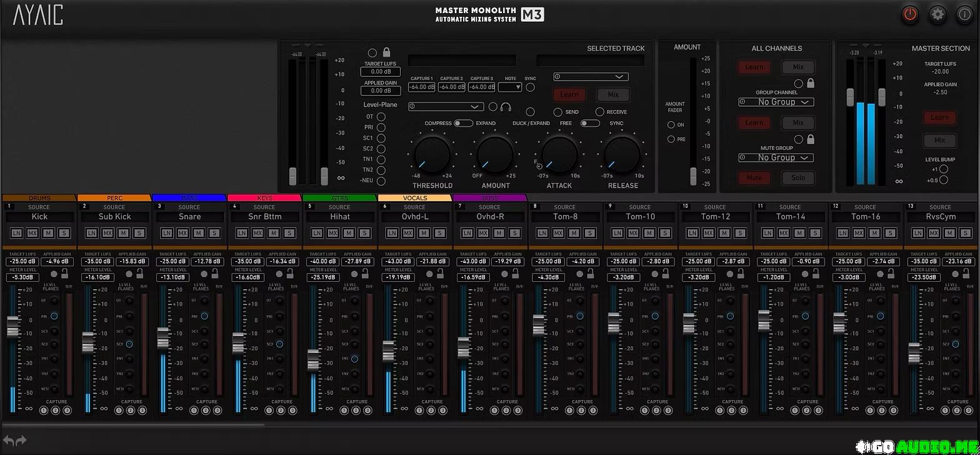Enable the Amount Fader ON radio button

pos(671,125)
